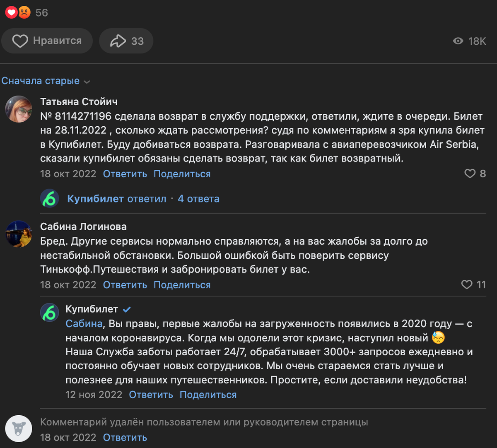
Task: Like Сабина's comment via heart icon showing 11
Action: (x=467, y=284)
